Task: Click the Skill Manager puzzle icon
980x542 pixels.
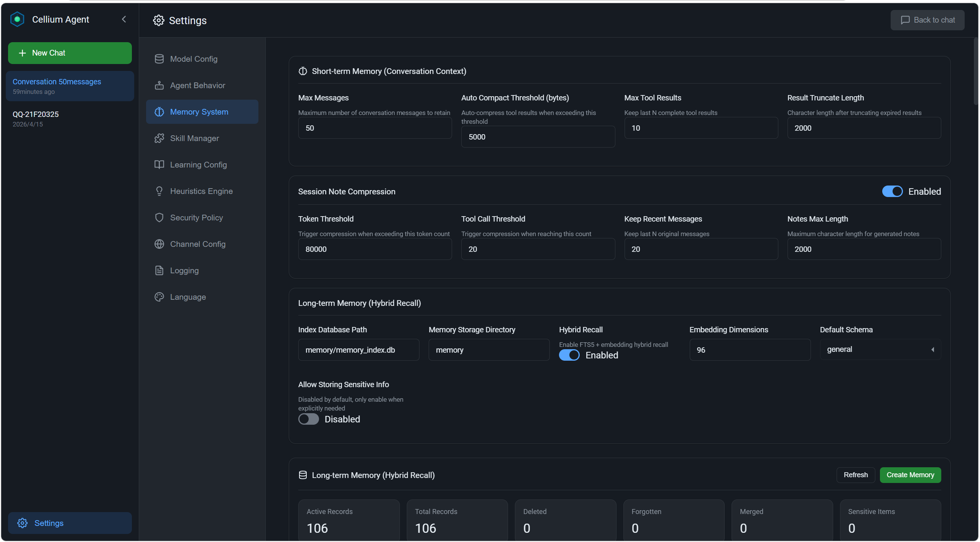Action: click(x=159, y=138)
